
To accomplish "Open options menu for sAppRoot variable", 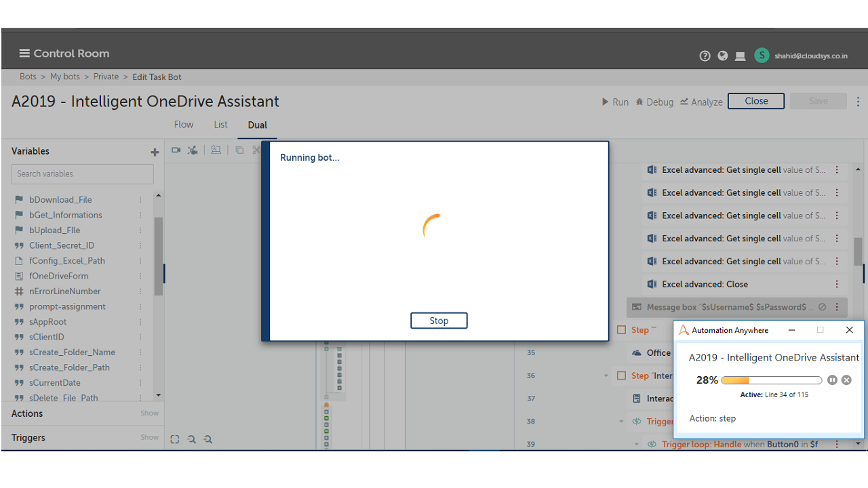I will pyautogui.click(x=141, y=322).
